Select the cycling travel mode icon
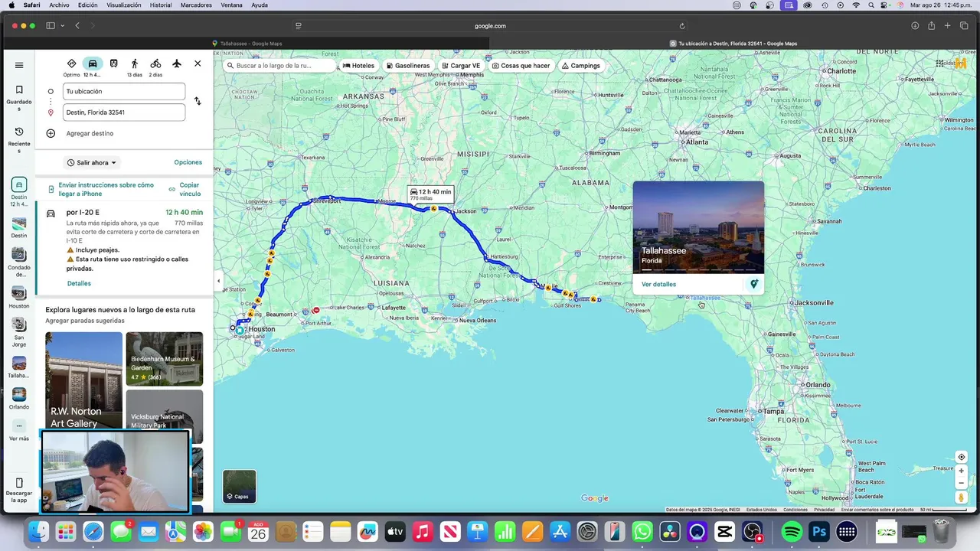Image resolution: width=980 pixels, height=551 pixels. [155, 64]
